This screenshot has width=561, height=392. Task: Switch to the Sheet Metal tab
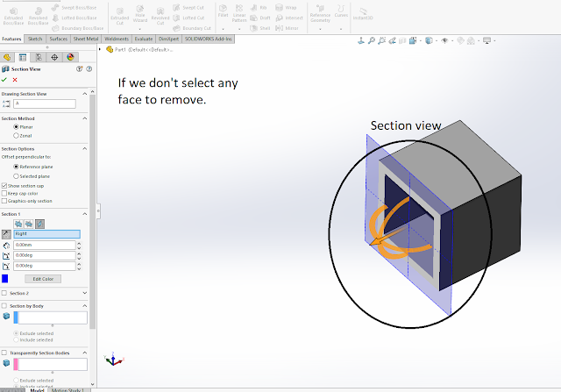coord(86,39)
